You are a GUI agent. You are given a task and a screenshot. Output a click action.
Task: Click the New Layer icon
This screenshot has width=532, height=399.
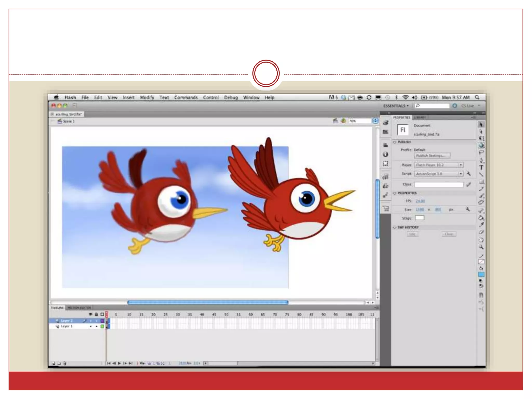coord(54,363)
